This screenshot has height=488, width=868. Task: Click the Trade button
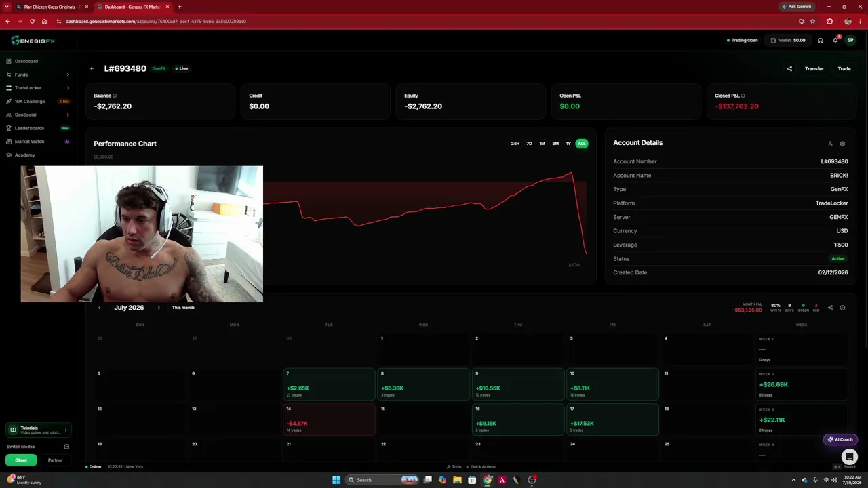click(844, 68)
